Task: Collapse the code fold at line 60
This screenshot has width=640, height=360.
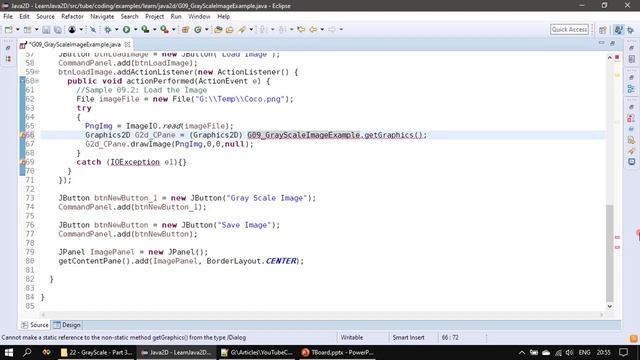Action: 37,81
